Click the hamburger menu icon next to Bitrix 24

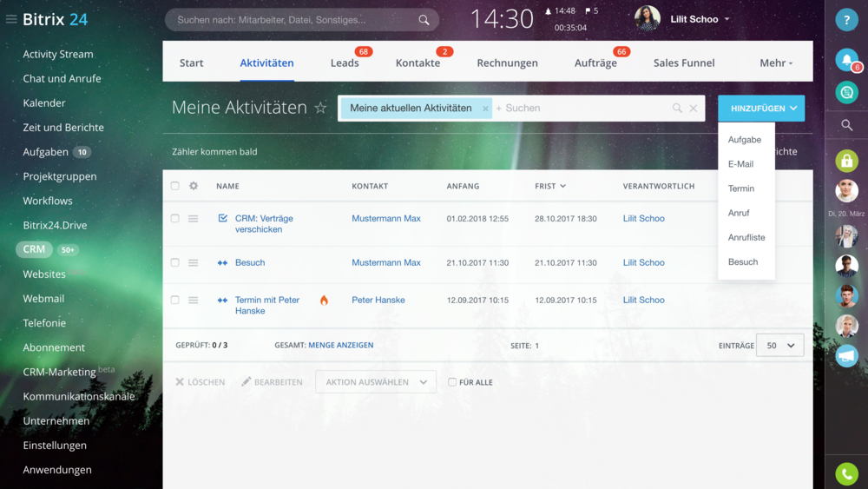[11, 19]
